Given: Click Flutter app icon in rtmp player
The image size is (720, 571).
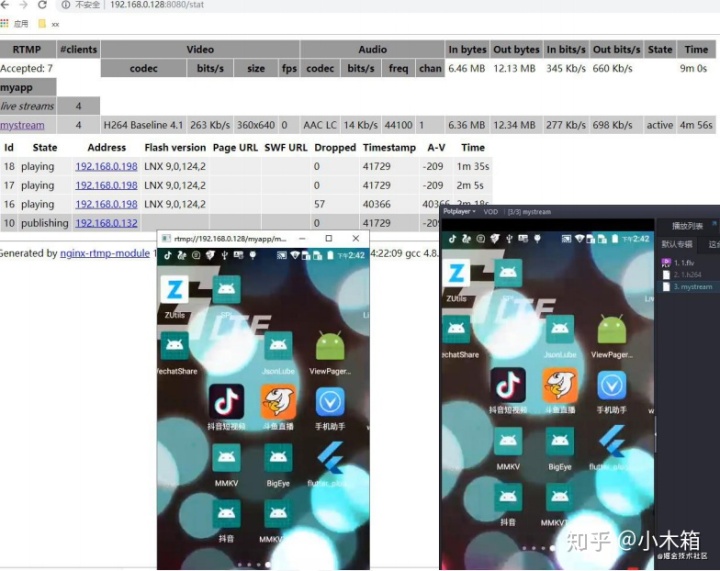Looking at the screenshot, I should pyautogui.click(x=332, y=457).
